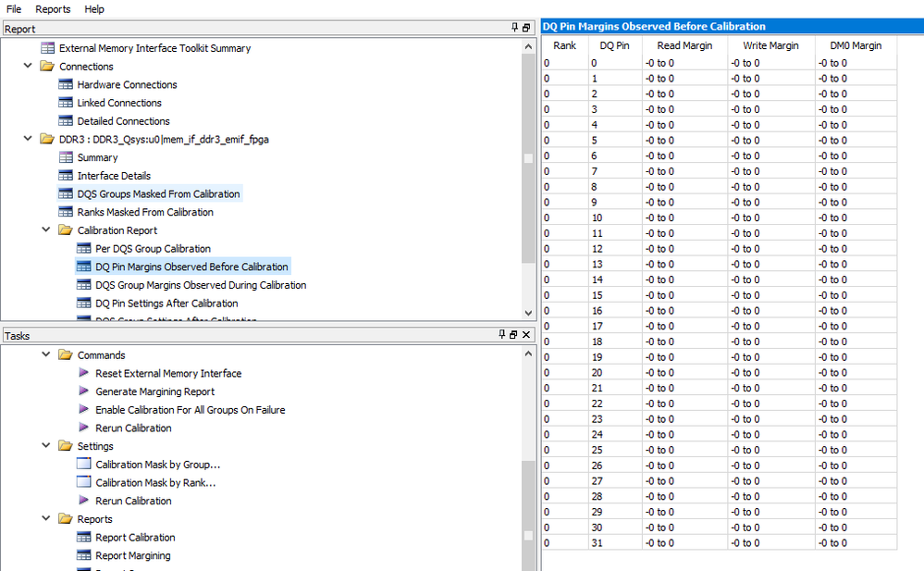Open the File menu

(x=14, y=9)
